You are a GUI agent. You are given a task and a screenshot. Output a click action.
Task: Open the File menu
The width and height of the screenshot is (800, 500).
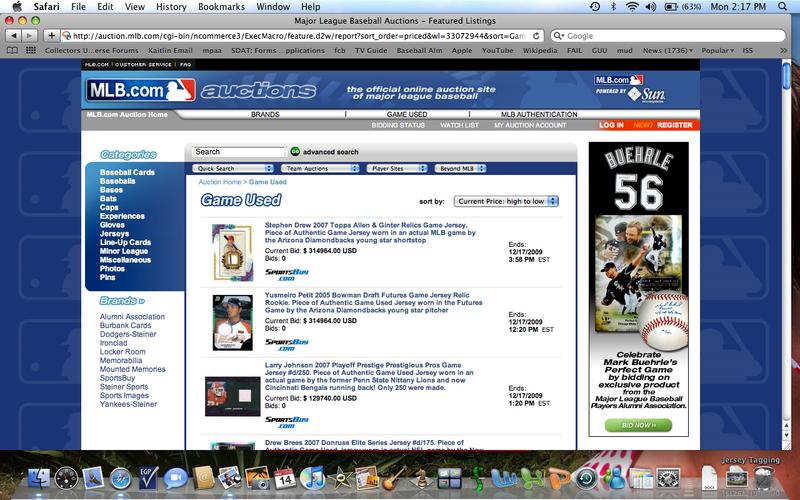coord(78,7)
